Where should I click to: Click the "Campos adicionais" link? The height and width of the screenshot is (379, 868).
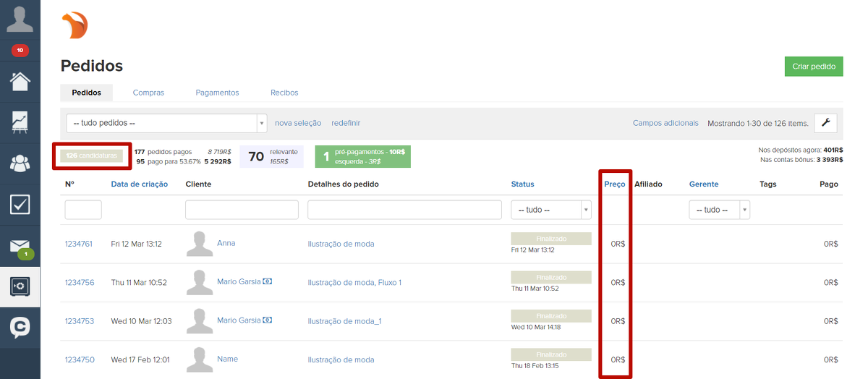pos(665,123)
